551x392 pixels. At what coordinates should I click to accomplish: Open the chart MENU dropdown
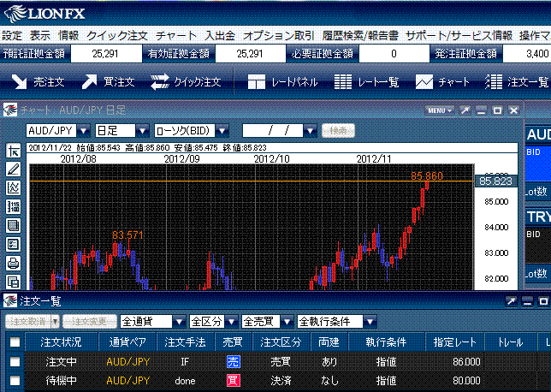pyautogui.click(x=440, y=110)
